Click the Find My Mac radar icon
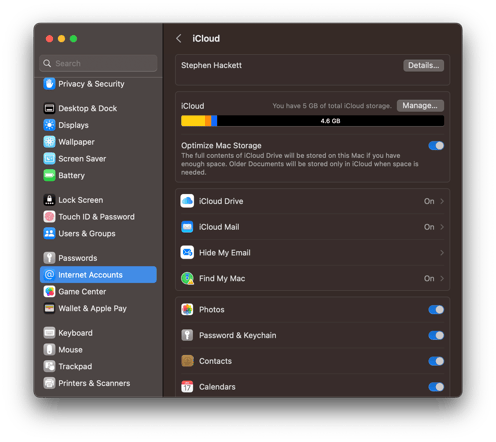Image resolution: width=496 pixels, height=442 pixels. 187,278
